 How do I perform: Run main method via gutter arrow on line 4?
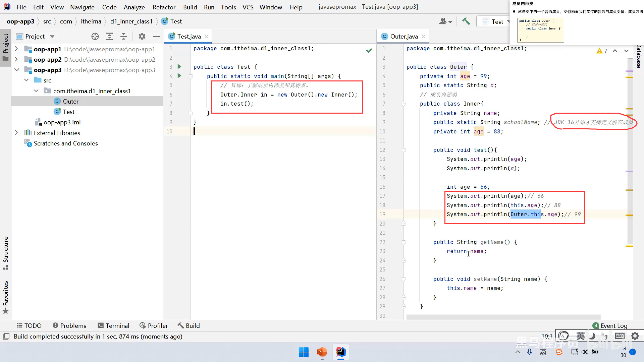pos(179,76)
